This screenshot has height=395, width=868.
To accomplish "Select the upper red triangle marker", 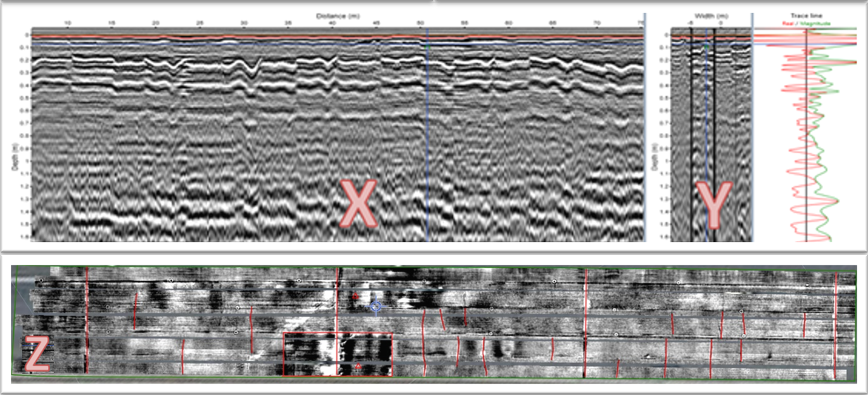I will point(355,296).
